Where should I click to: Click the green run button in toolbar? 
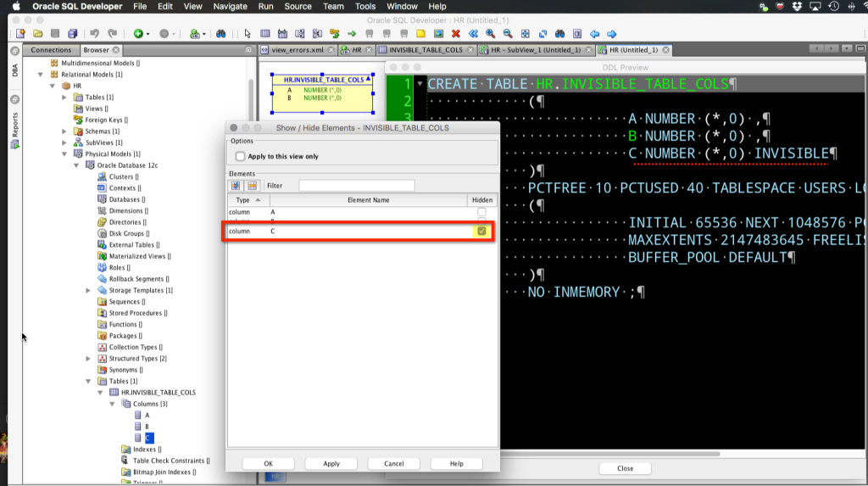[138, 34]
